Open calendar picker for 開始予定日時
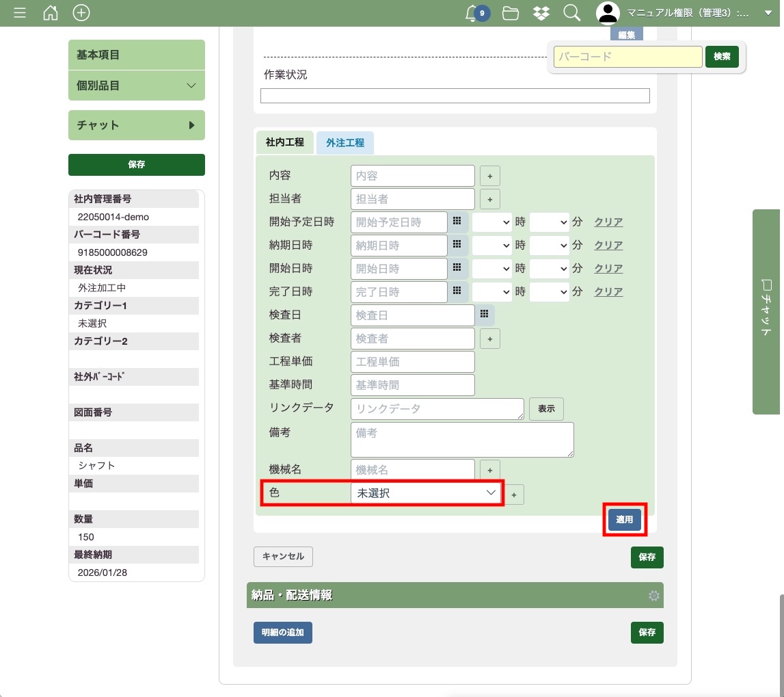Image resolution: width=784 pixels, height=697 pixels. [457, 222]
